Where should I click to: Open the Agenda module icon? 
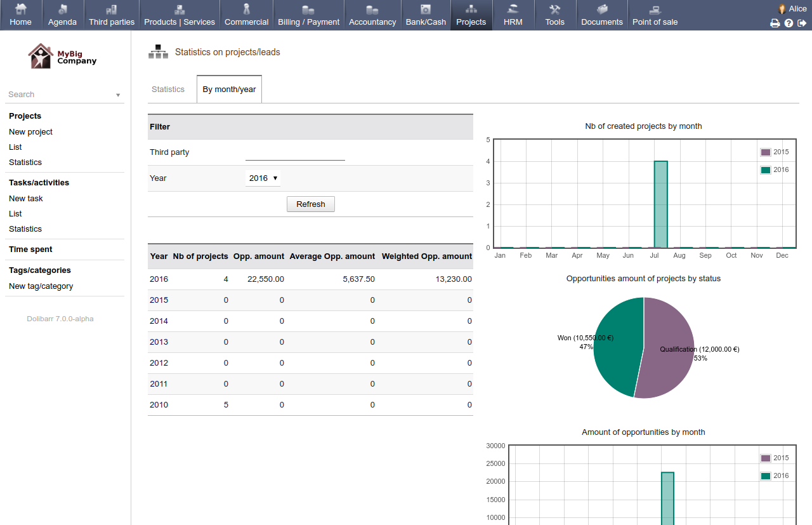point(62,9)
